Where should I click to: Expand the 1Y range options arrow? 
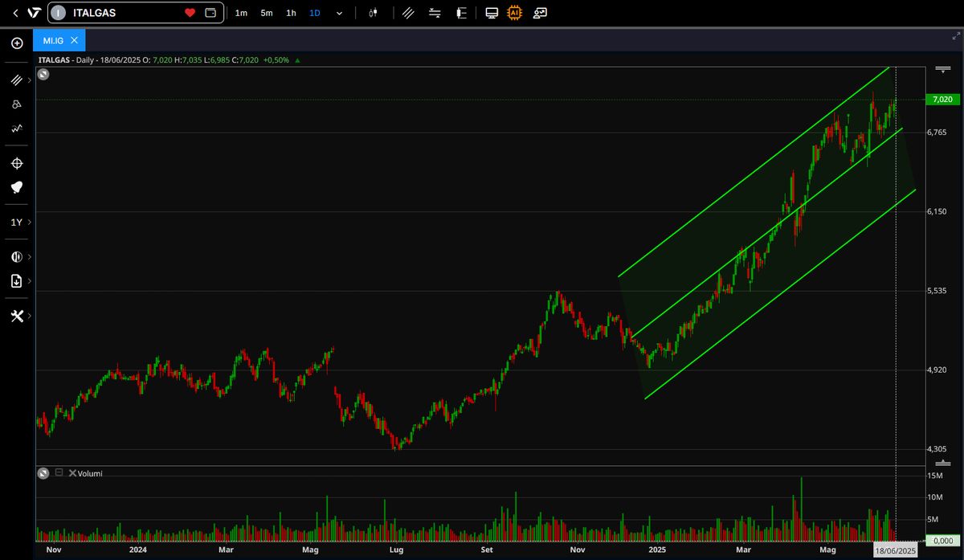pyautogui.click(x=30, y=223)
